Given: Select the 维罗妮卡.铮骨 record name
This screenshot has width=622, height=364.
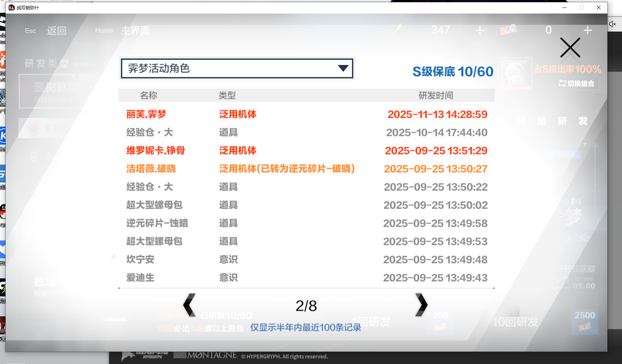Looking at the screenshot, I should pos(156,151).
